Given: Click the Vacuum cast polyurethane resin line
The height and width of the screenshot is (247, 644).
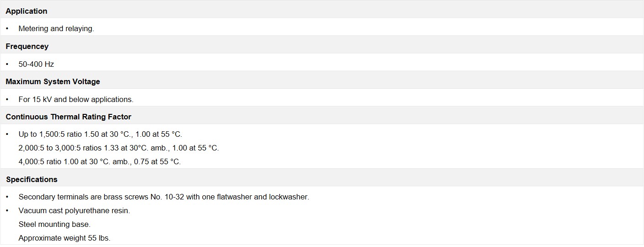Looking at the screenshot, I should [74, 211].
